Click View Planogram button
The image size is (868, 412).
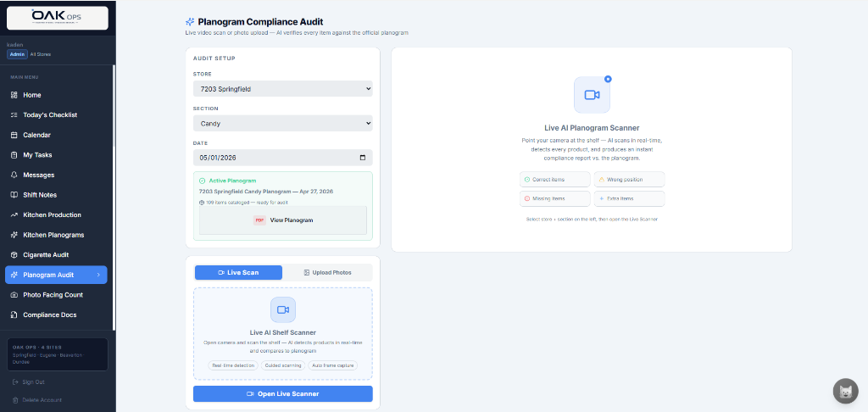click(x=283, y=220)
